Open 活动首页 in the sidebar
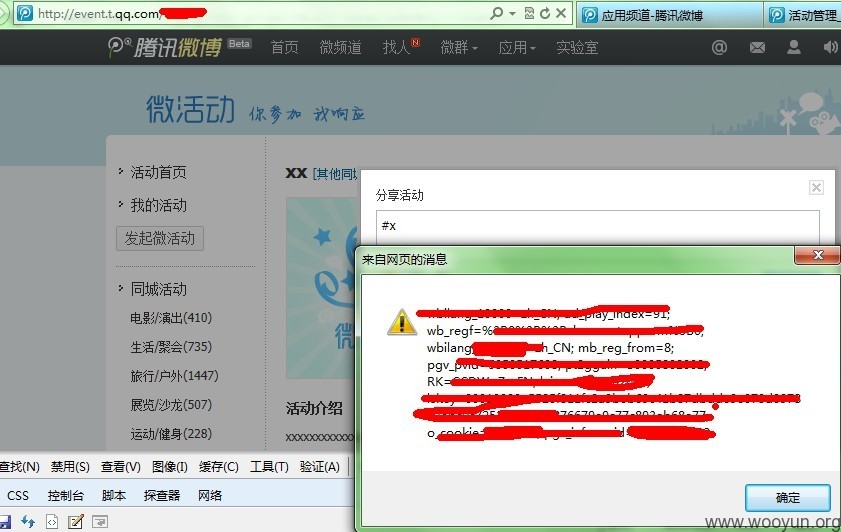841x532 pixels. point(159,172)
